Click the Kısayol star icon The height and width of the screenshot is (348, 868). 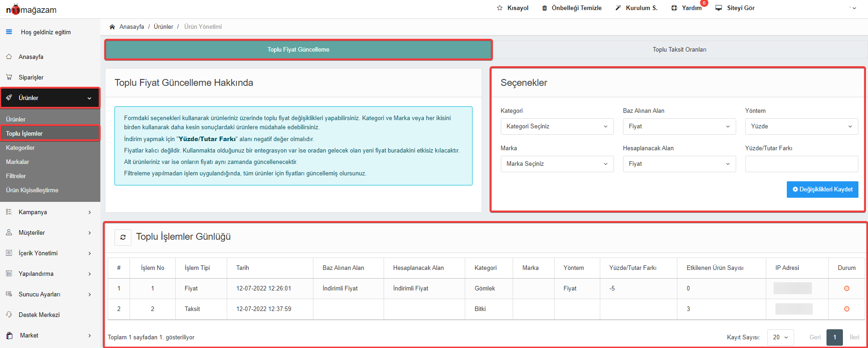(x=499, y=8)
